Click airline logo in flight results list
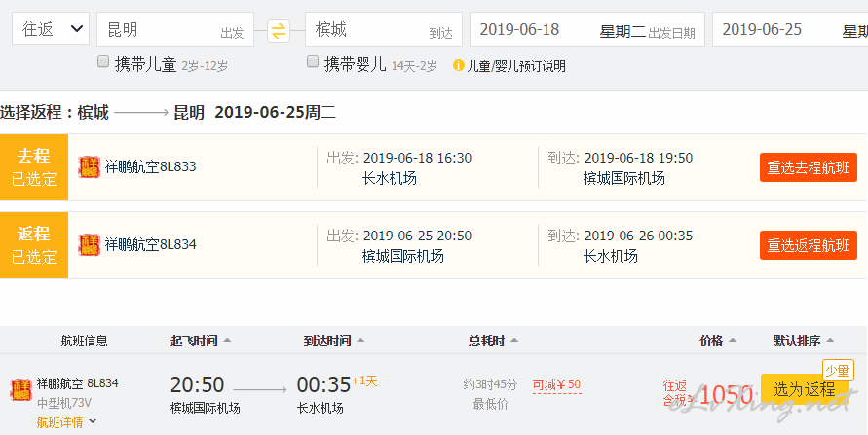Screen dimensions: 868x435 tap(21, 389)
